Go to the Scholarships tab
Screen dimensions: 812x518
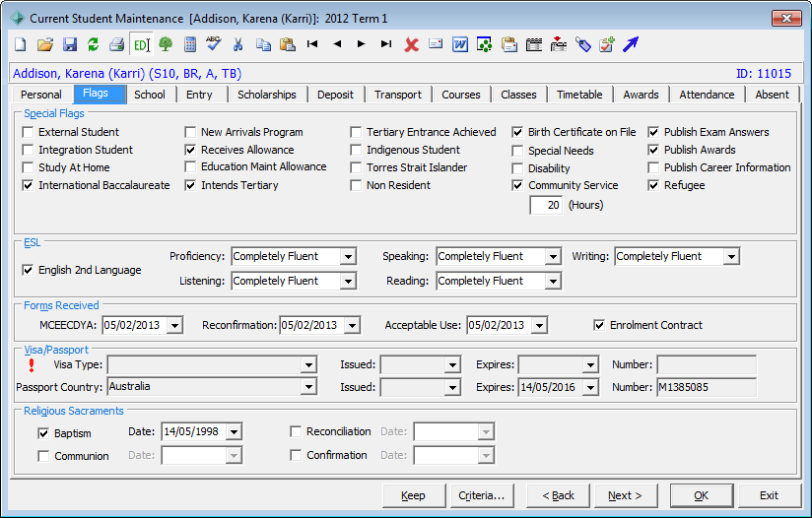[x=267, y=95]
